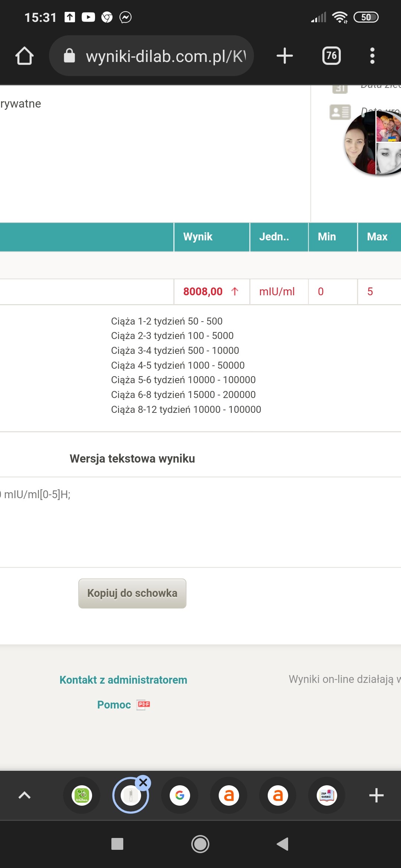Switch to the Google tab

pyautogui.click(x=180, y=795)
